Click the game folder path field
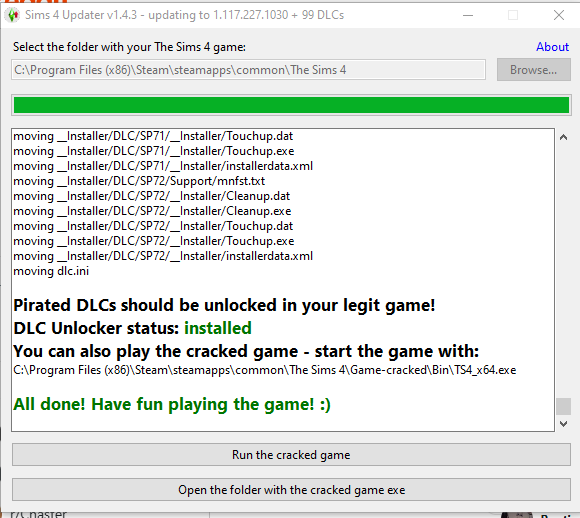This screenshot has height=518, width=580. [x=248, y=70]
